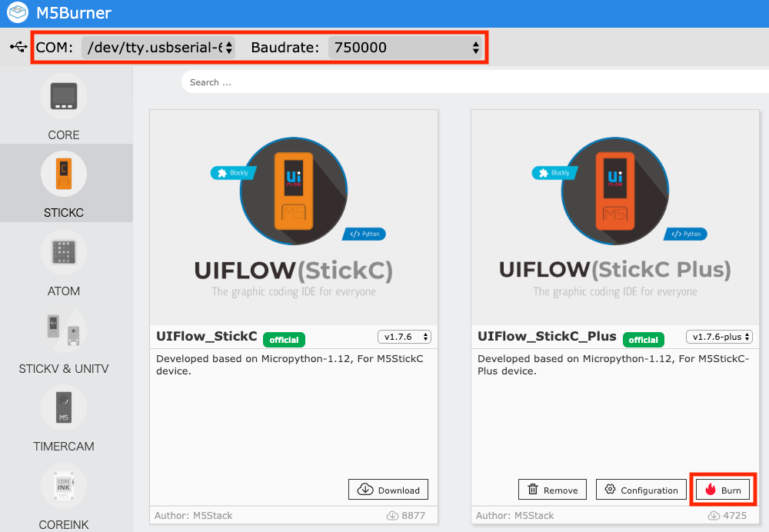Burn the UIFlow_StickC_Plus firmware
This screenshot has height=532, width=769.
tap(723, 490)
